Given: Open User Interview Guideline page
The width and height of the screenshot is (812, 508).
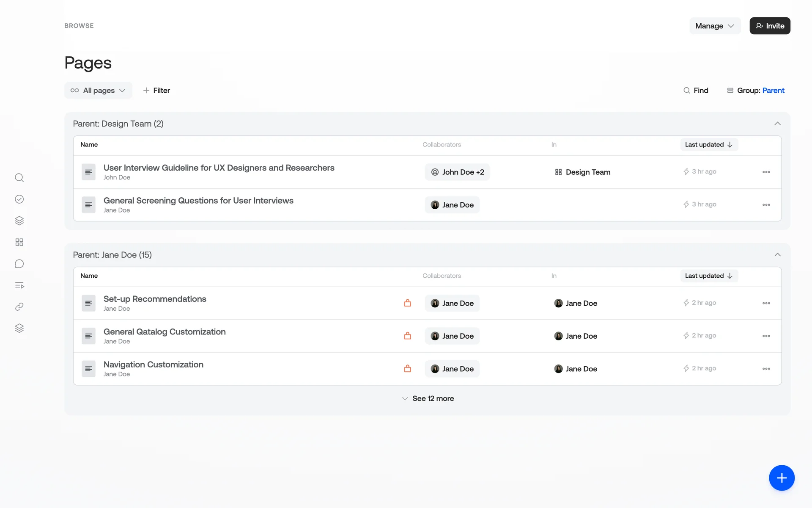Looking at the screenshot, I should click(219, 168).
